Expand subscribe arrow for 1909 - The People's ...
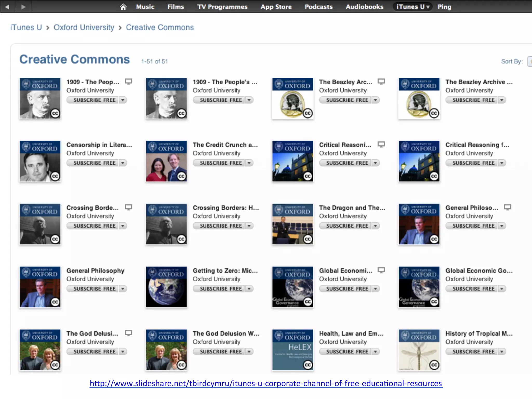The height and width of the screenshot is (399, 532). pos(249,100)
